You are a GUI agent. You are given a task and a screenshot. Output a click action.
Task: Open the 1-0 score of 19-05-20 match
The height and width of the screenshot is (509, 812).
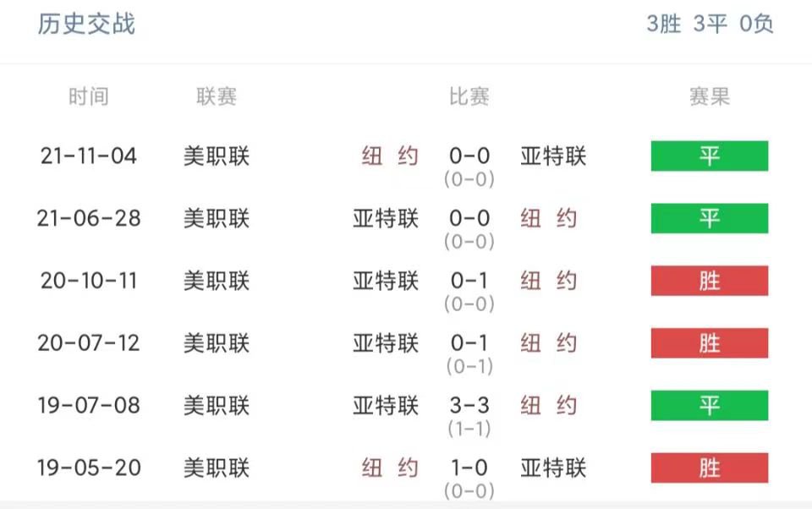[469, 468]
